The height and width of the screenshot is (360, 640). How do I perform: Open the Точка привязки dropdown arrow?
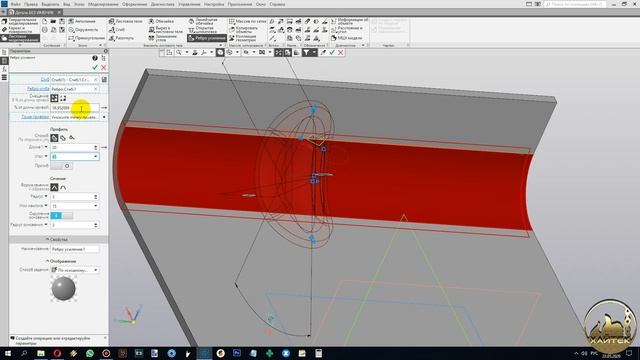[104, 117]
